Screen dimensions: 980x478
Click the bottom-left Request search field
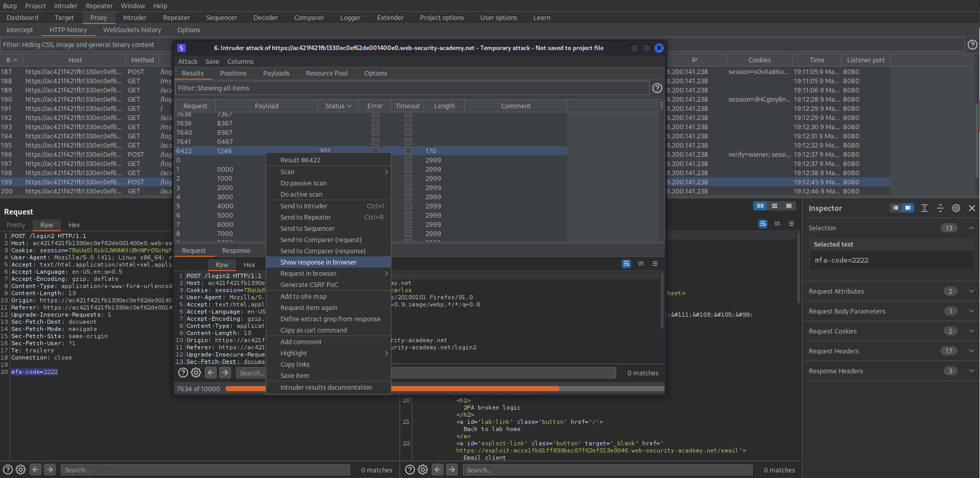[205, 469]
